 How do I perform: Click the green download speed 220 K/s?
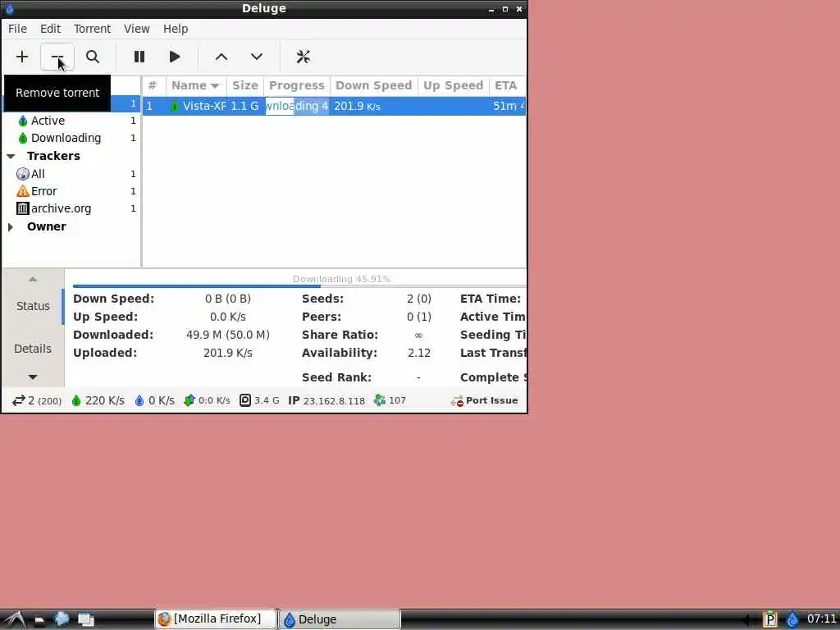click(98, 400)
